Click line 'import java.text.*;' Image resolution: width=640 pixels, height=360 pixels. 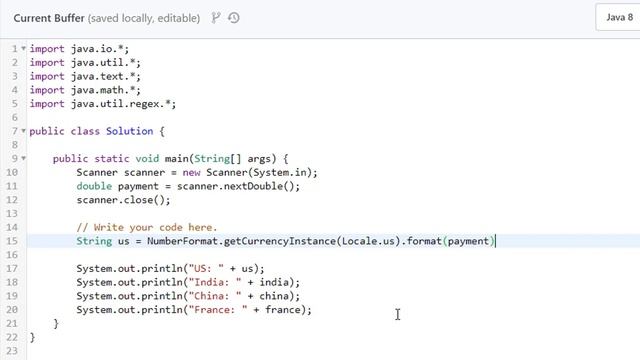(x=85, y=76)
